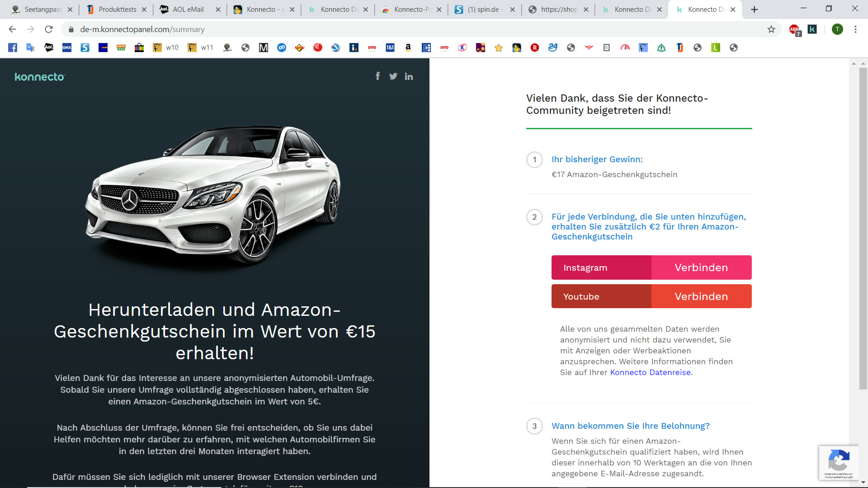Connect your Youtube account via Verbinden
Image resolution: width=868 pixels, height=488 pixels.
pyautogui.click(x=701, y=296)
